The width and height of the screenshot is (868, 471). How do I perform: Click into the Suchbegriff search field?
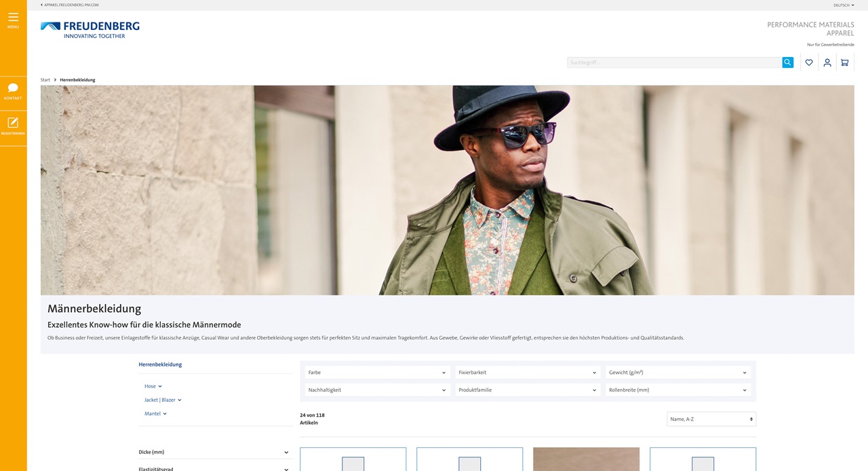[671, 62]
